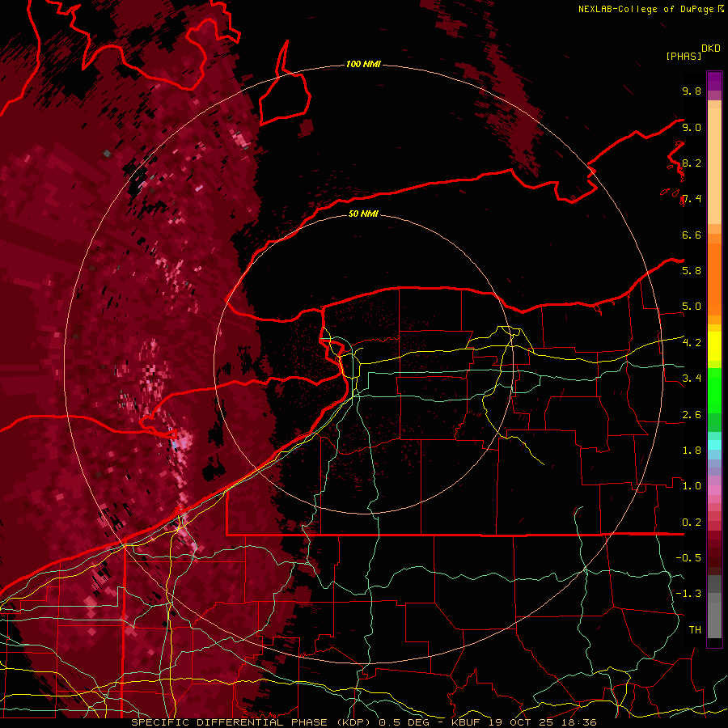This screenshot has height=728, width=728.
Task: Pick the purple top band of the color scale
Action: (x=714, y=81)
